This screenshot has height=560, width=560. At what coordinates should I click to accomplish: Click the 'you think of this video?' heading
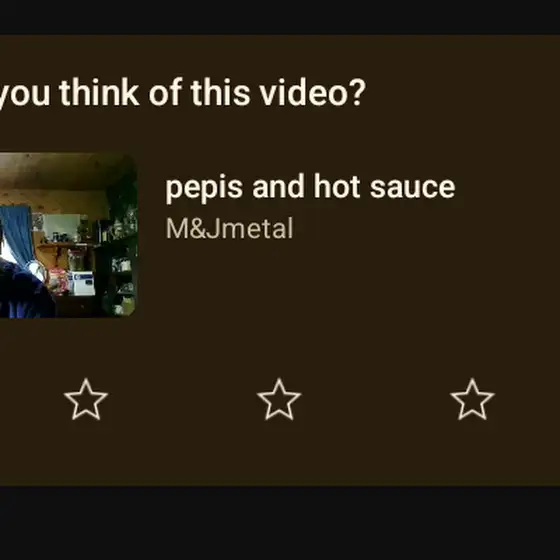pyautogui.click(x=182, y=93)
